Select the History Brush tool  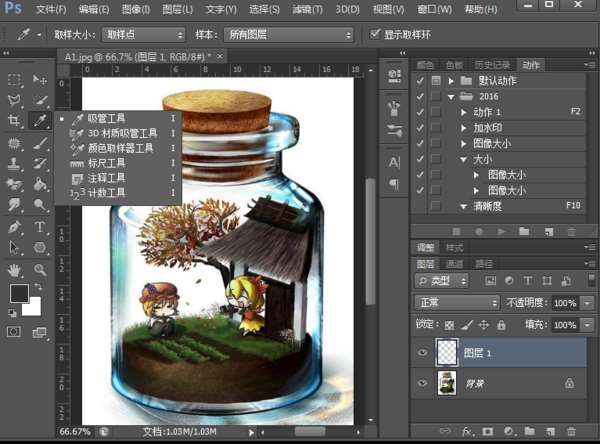pos(40,163)
